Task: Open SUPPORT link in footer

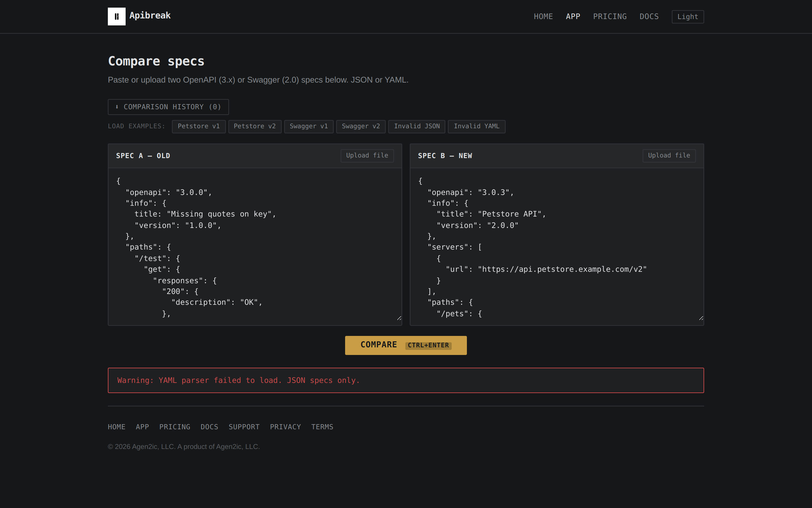Action: click(x=244, y=427)
